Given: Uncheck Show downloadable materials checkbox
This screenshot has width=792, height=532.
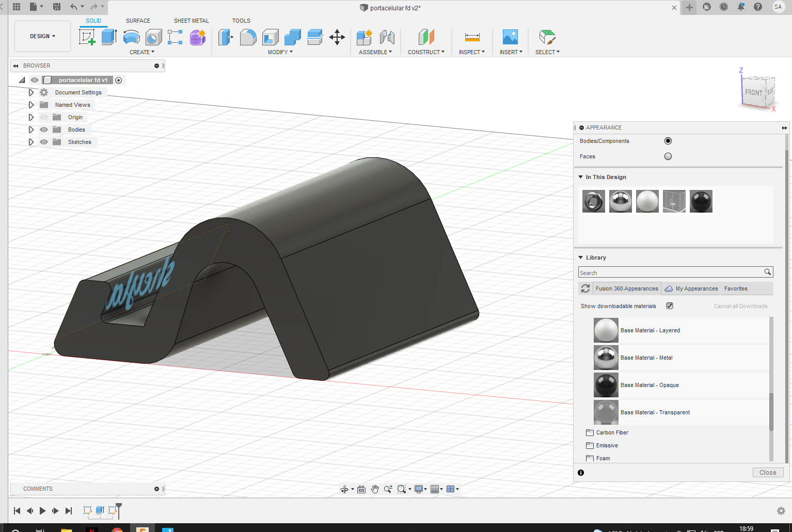Looking at the screenshot, I should point(670,306).
